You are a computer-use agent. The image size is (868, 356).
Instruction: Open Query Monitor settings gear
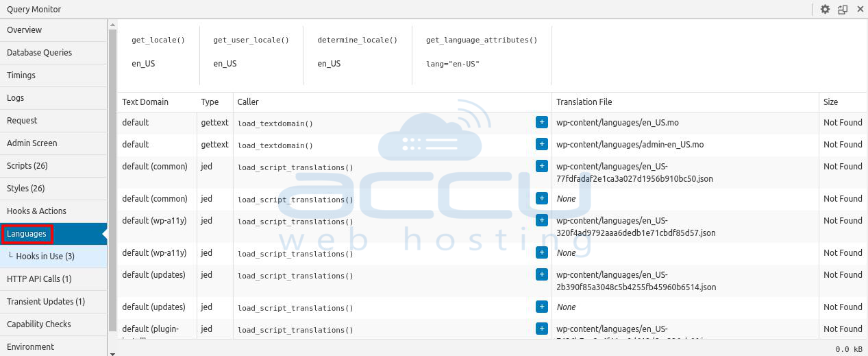(x=825, y=10)
